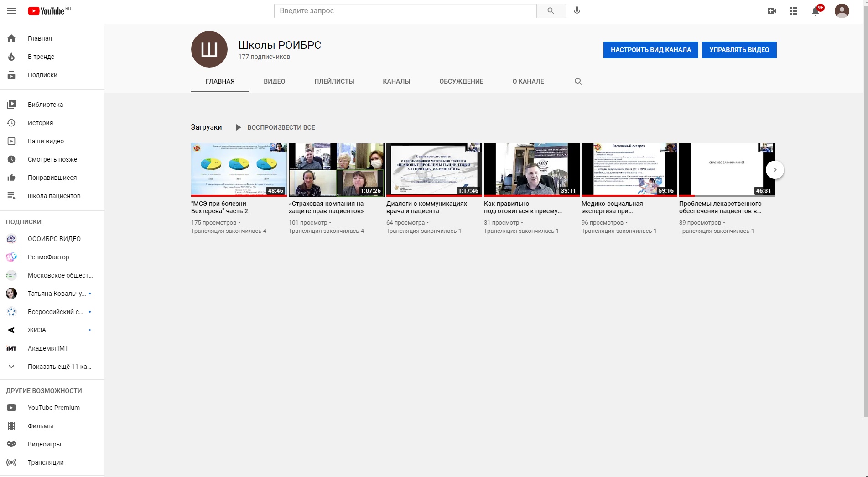The width and height of the screenshot is (868, 477).
Task: Open the YouTube apps grid icon
Action: tap(793, 11)
